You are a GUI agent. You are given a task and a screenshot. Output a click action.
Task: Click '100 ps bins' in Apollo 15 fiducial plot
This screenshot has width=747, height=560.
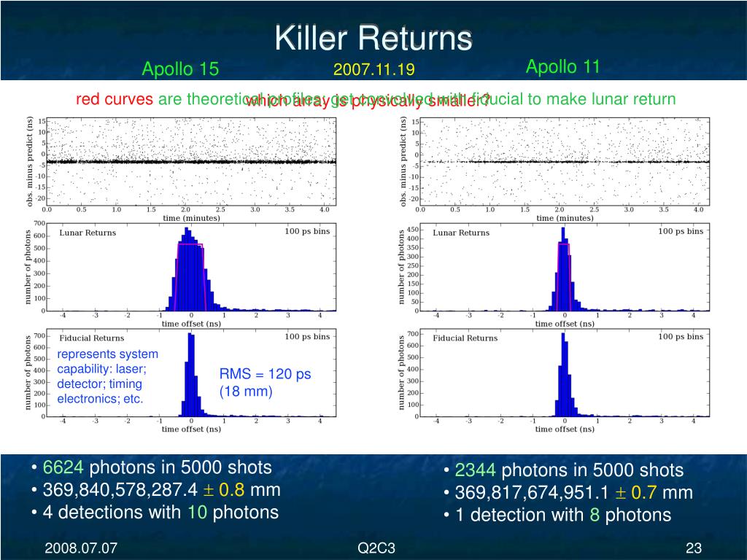[x=307, y=337]
